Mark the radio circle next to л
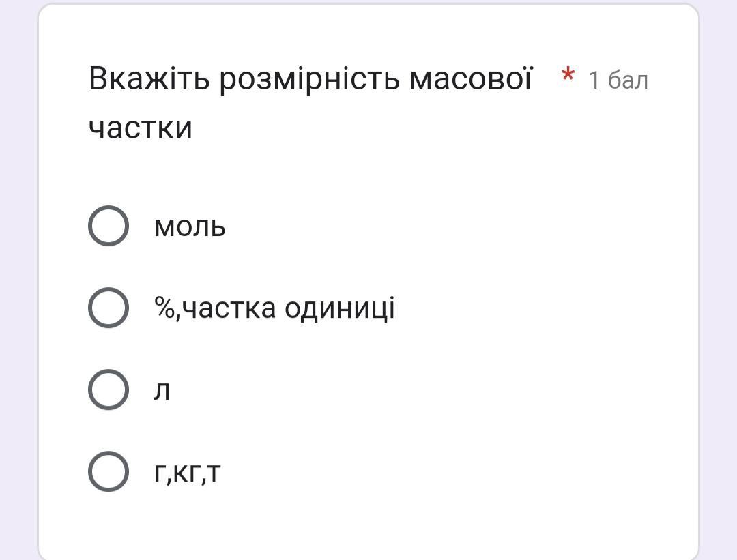This screenshot has height=560, width=737. point(109,389)
